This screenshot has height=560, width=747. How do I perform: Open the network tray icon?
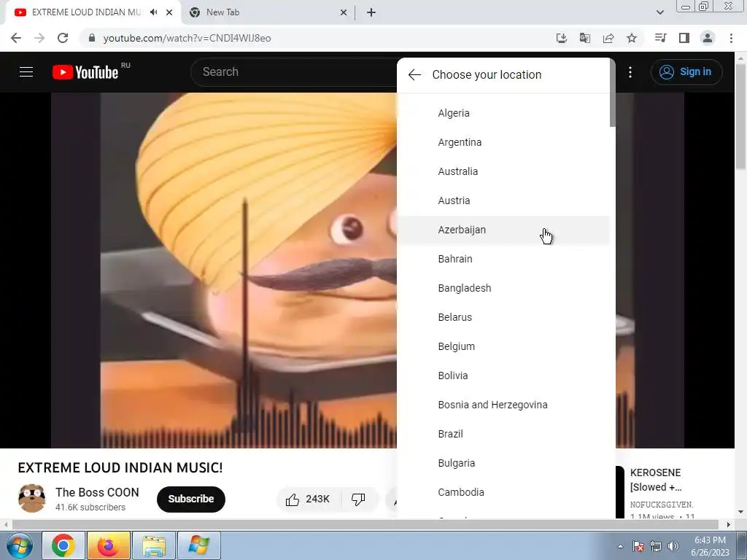pos(656,546)
